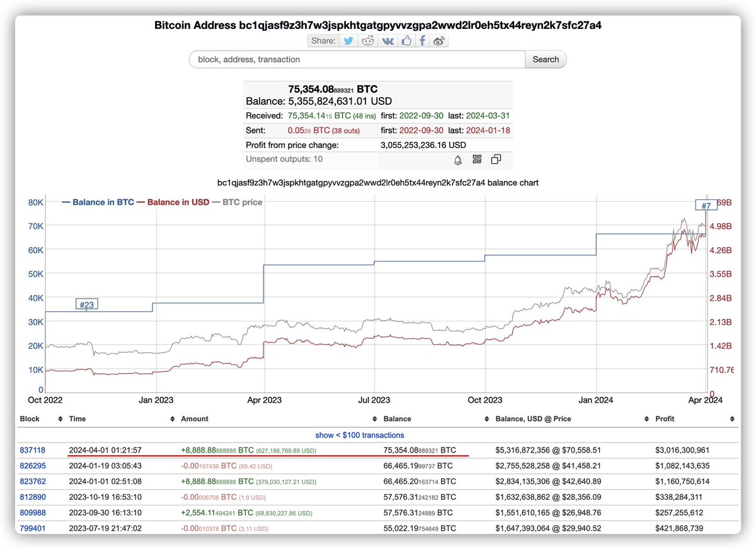Click the profit value $338,284,311
Viewport: 756px width, 549px height.
[679, 498]
